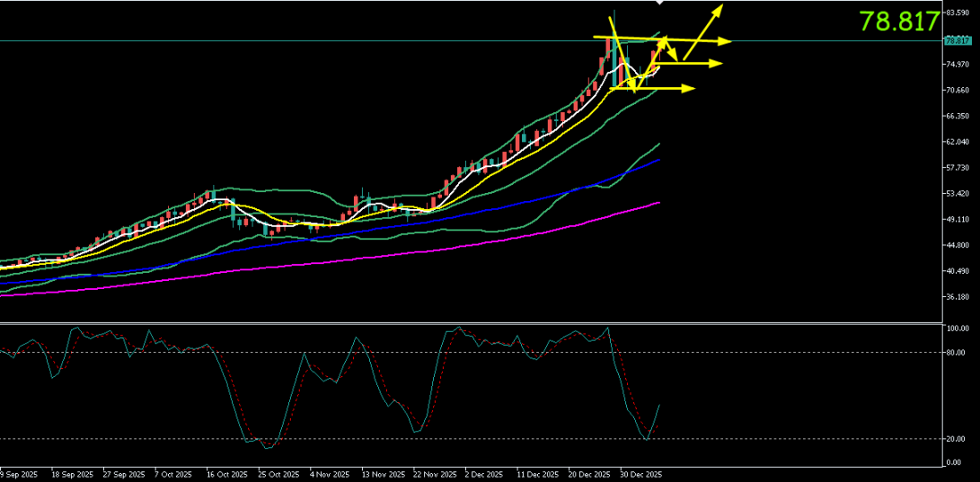Click the tip of the steep upward yellow arrow
980x482 pixels.
[x=720, y=7]
